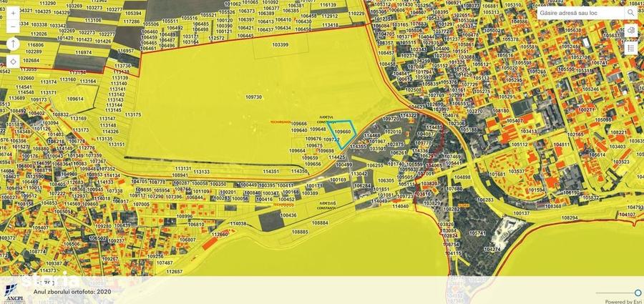Screen dimensions: 644x304
Task: Click the ANCPI logo
Action: [13, 293]
